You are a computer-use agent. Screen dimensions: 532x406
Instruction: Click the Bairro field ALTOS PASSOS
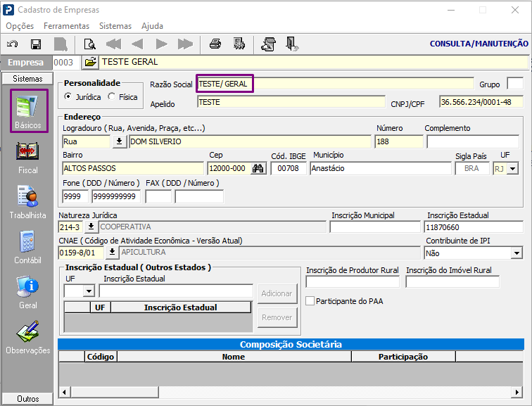(133, 168)
